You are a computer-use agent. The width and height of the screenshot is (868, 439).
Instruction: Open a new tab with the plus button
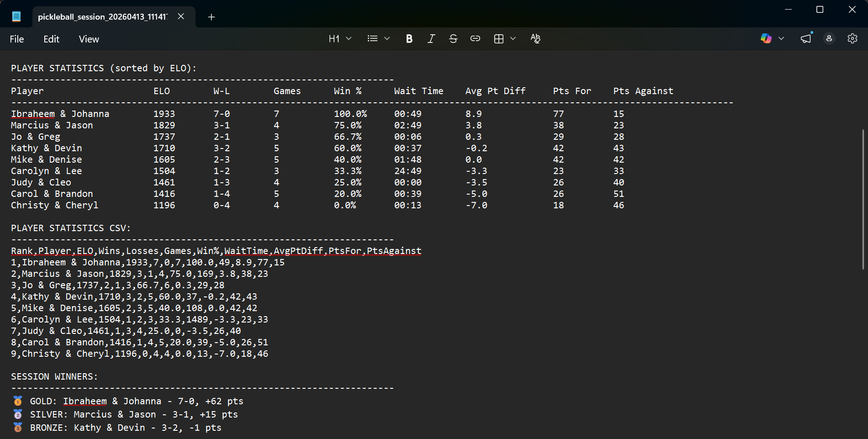211,17
